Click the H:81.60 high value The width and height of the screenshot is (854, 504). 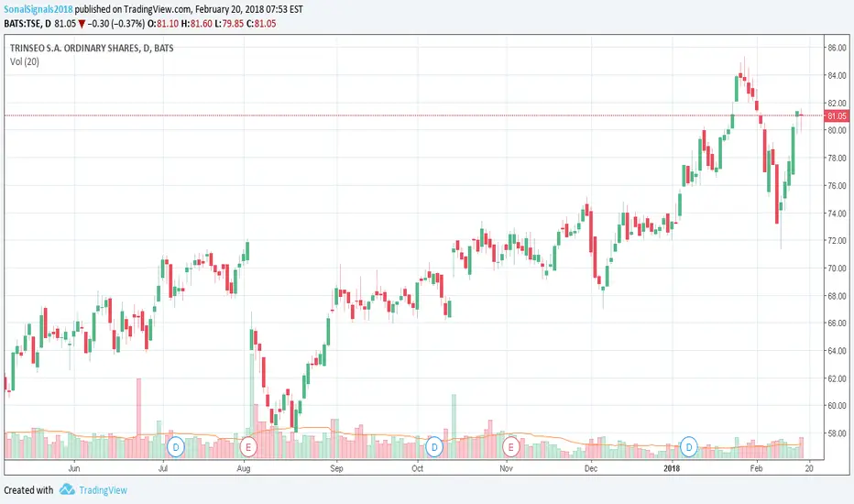[x=197, y=24]
